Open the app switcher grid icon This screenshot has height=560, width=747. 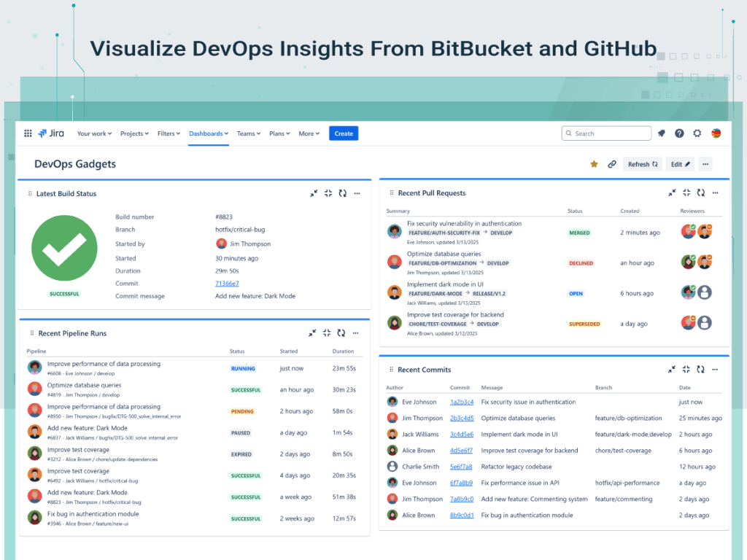pyautogui.click(x=28, y=133)
